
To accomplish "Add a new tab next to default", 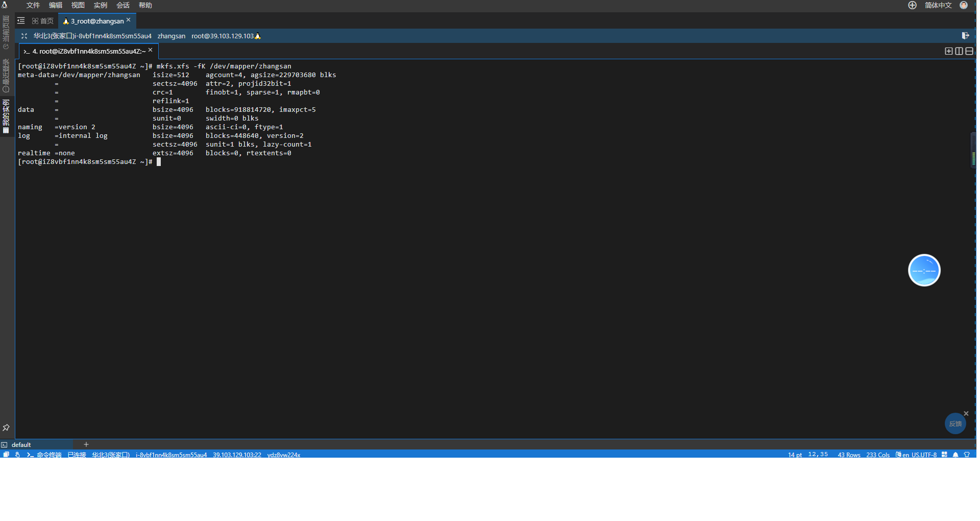I will [x=86, y=444].
